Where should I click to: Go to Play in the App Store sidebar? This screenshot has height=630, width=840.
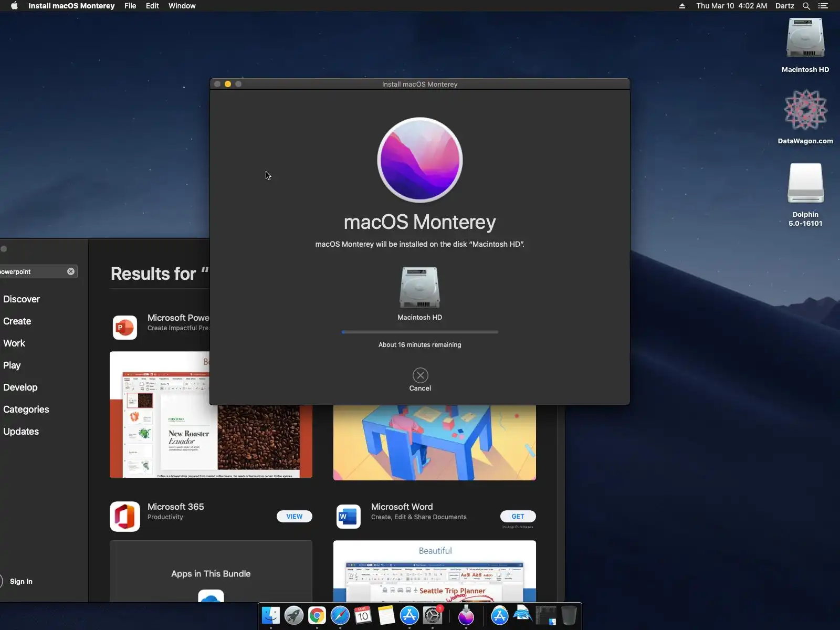click(12, 365)
